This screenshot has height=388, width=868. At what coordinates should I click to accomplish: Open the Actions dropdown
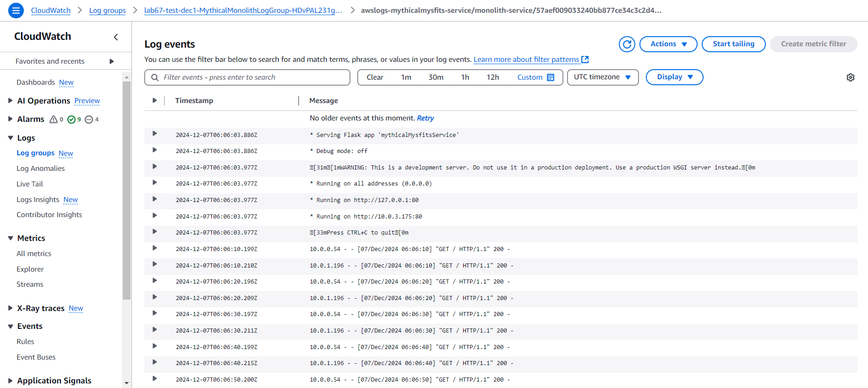[668, 44]
